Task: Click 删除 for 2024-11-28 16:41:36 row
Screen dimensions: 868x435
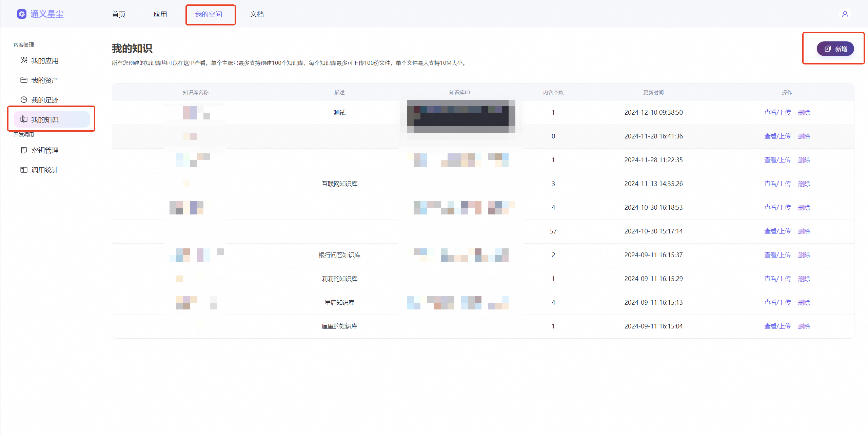Action: point(804,136)
